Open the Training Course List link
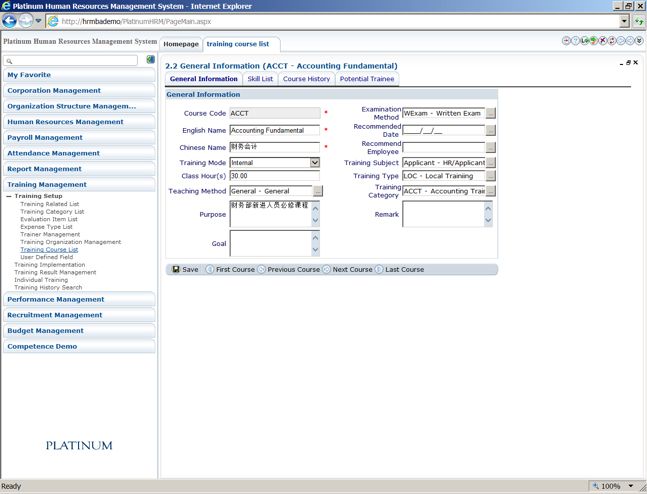Viewport: 647px width, 494px height. pos(49,250)
